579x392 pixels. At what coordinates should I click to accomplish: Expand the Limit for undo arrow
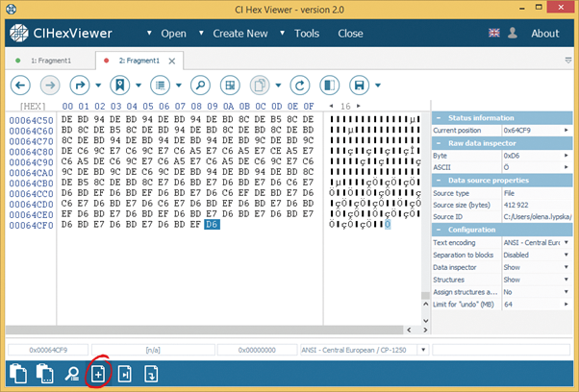pos(566,305)
